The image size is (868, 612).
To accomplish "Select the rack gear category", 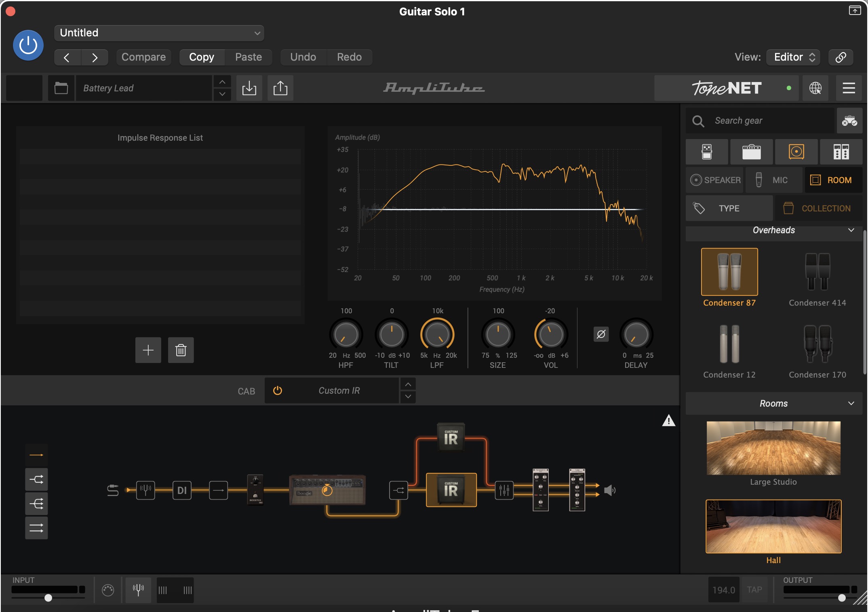I will pyautogui.click(x=841, y=152).
